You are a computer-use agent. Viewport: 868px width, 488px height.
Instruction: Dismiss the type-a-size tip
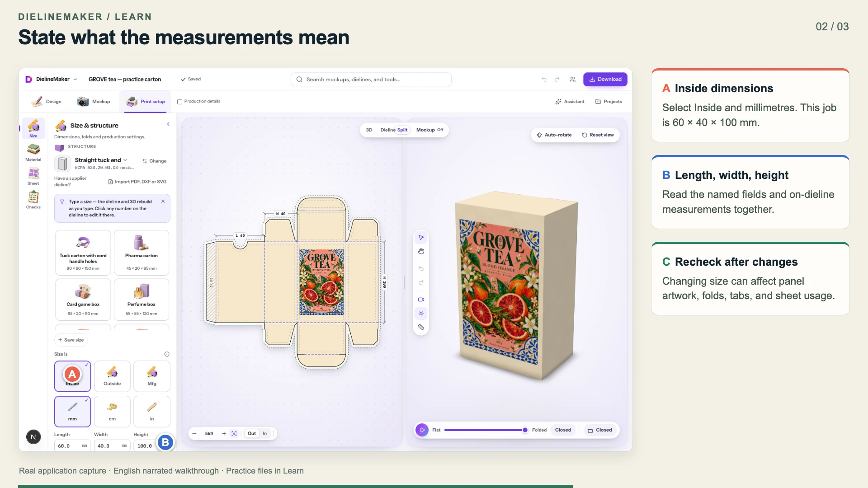[x=163, y=202]
